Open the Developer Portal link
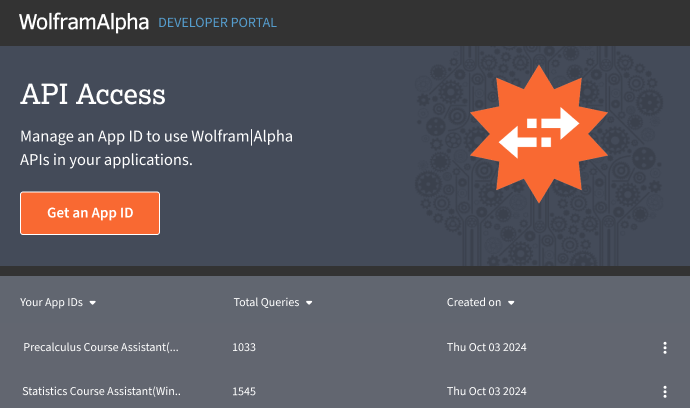This screenshot has width=690, height=408. point(217,22)
